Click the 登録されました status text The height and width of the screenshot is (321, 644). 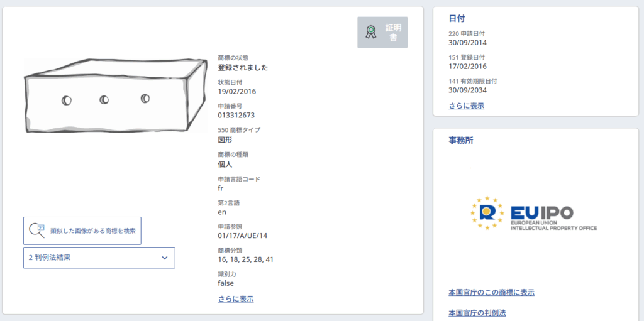coord(243,67)
